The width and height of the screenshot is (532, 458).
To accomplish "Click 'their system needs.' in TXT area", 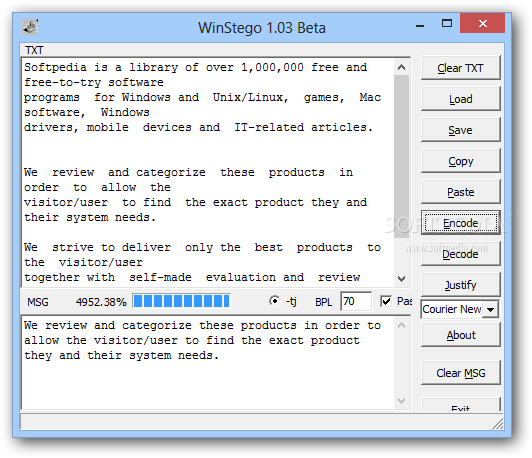I will tap(90, 217).
